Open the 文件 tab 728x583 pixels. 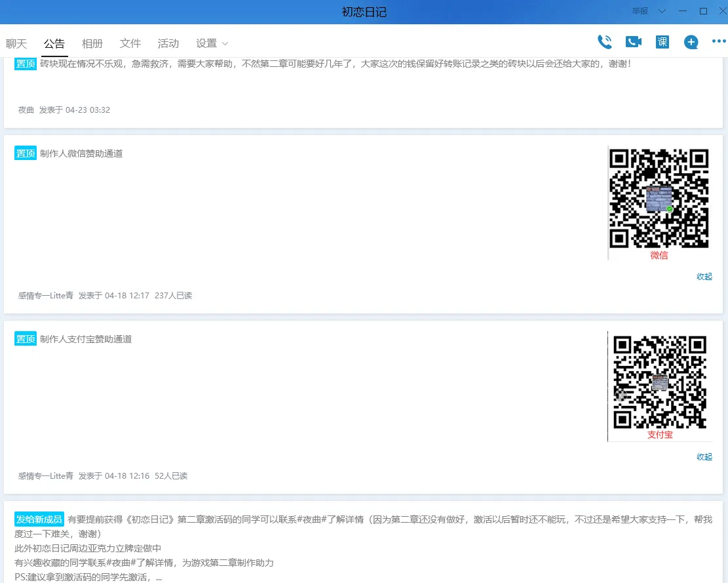point(130,43)
